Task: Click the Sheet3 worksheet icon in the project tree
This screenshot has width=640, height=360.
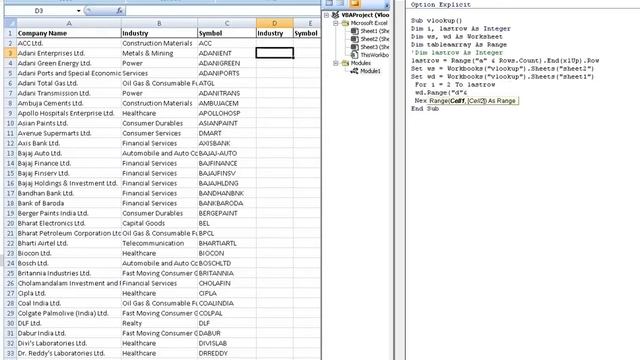Action: 355,47
